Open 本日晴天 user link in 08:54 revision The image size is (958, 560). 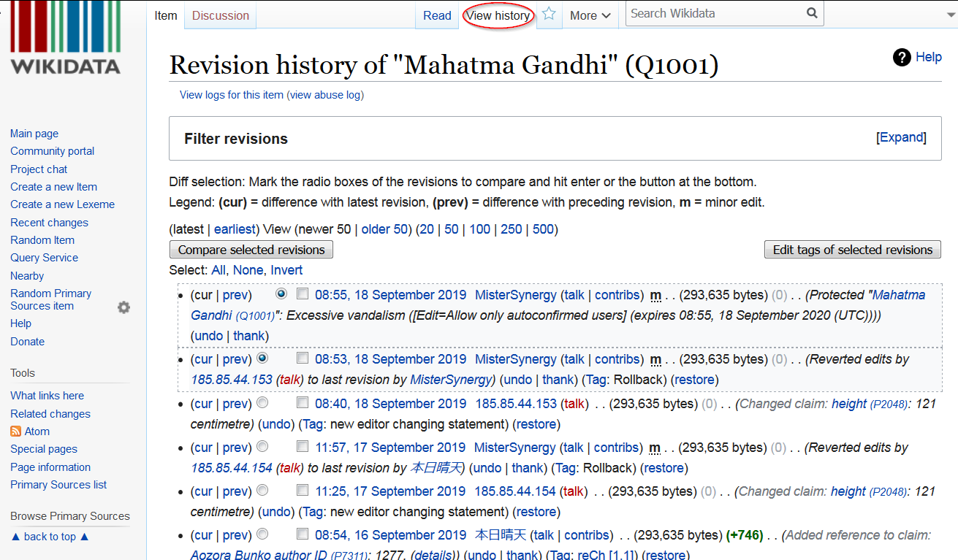(x=500, y=535)
